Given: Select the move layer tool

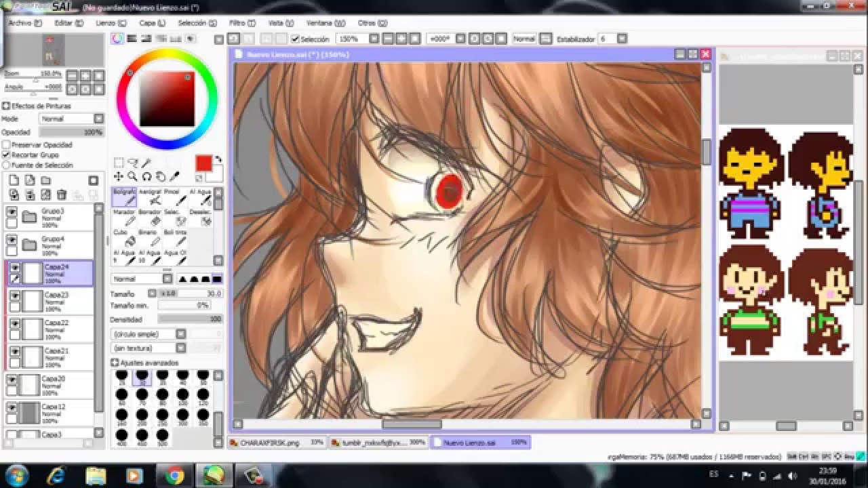Looking at the screenshot, I should pos(119,176).
